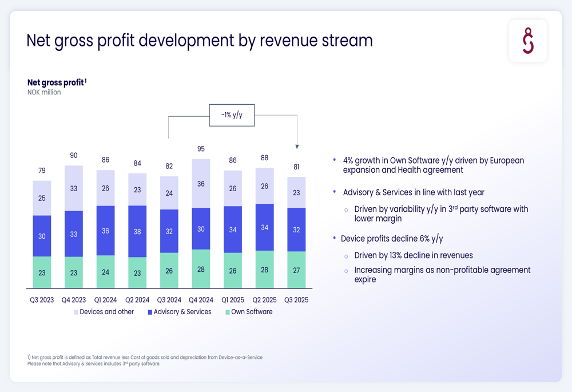The image size is (572, 392).
Task: Click the company logo in the top-right corner
Action: [528, 41]
